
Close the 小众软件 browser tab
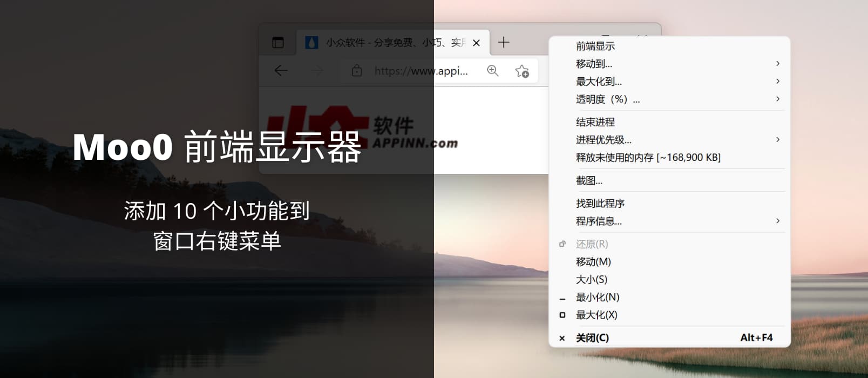(x=476, y=43)
